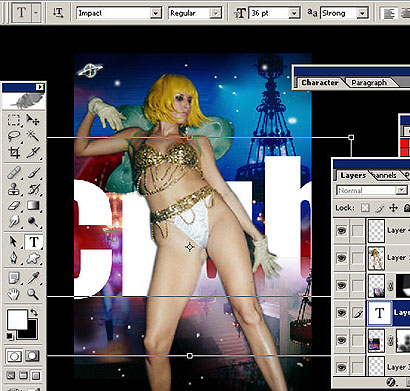Viewport: 410px width, 391px height.
Task: Click black layer mask thumbnail of third layer
Action: pyautogui.click(x=403, y=286)
